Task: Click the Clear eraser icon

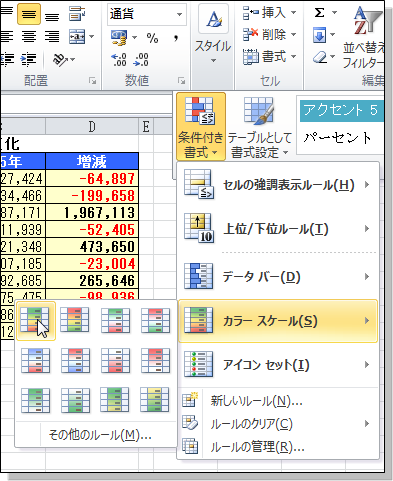Action: click(x=320, y=57)
